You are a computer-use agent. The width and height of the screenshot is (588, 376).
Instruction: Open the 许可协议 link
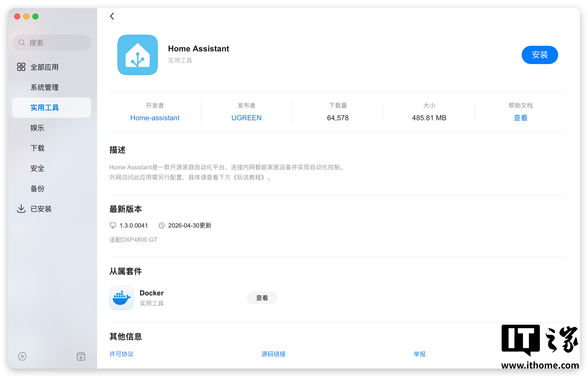pos(121,354)
